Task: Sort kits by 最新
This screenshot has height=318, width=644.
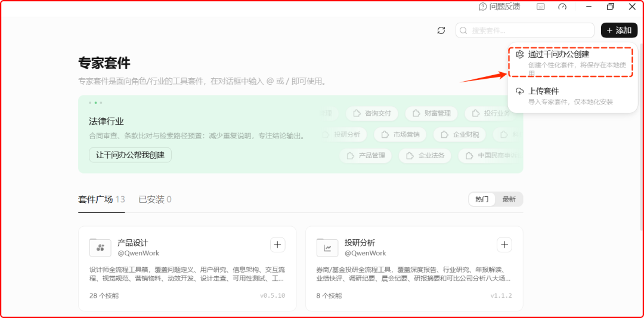Action: pyautogui.click(x=509, y=199)
